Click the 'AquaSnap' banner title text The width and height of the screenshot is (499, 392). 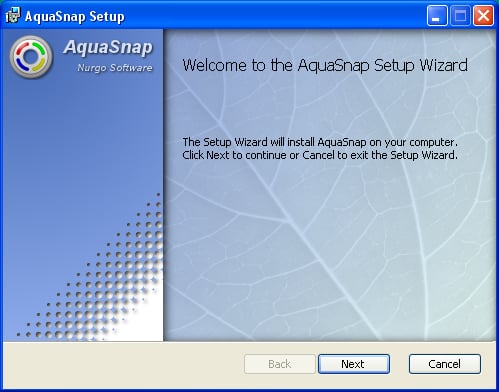point(108,47)
